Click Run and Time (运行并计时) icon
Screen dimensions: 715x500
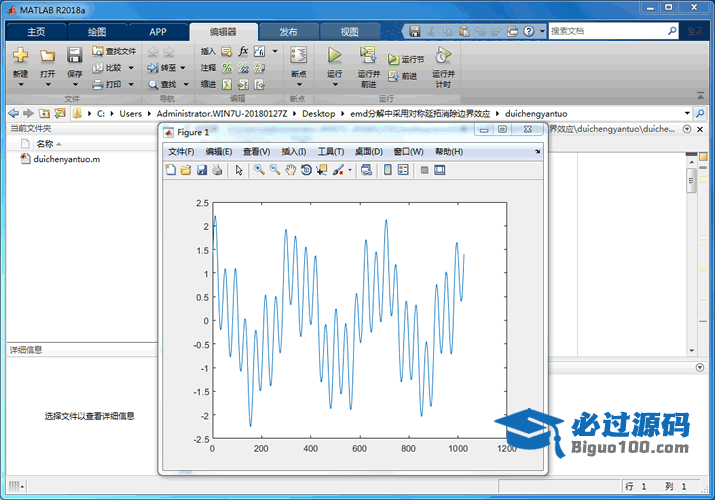coord(443,55)
